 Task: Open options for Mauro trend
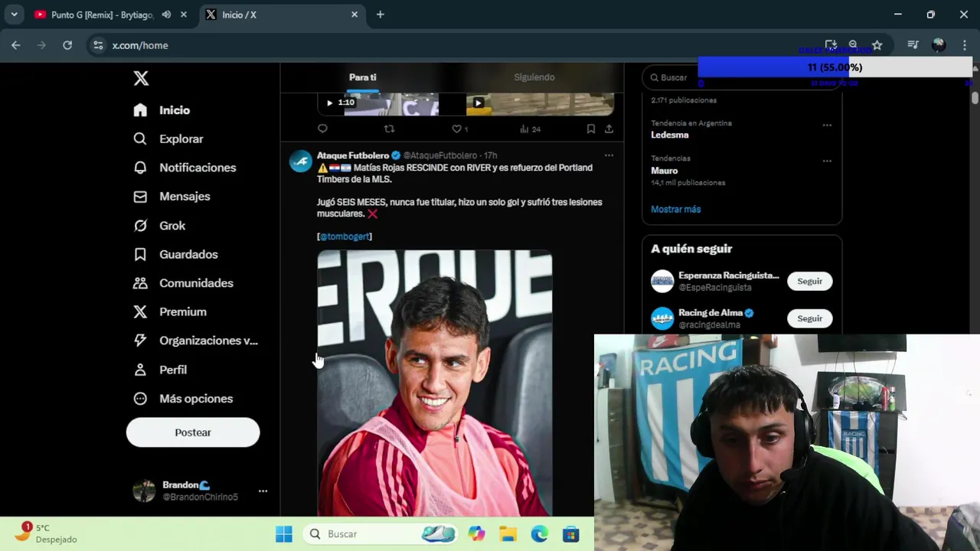pyautogui.click(x=827, y=161)
